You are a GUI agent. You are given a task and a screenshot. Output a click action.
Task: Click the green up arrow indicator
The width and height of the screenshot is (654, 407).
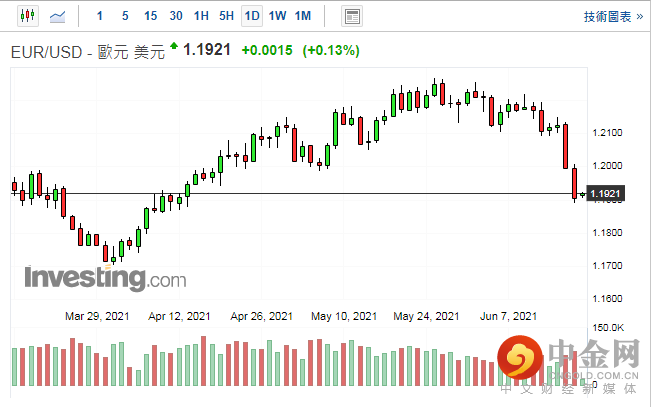(174, 45)
